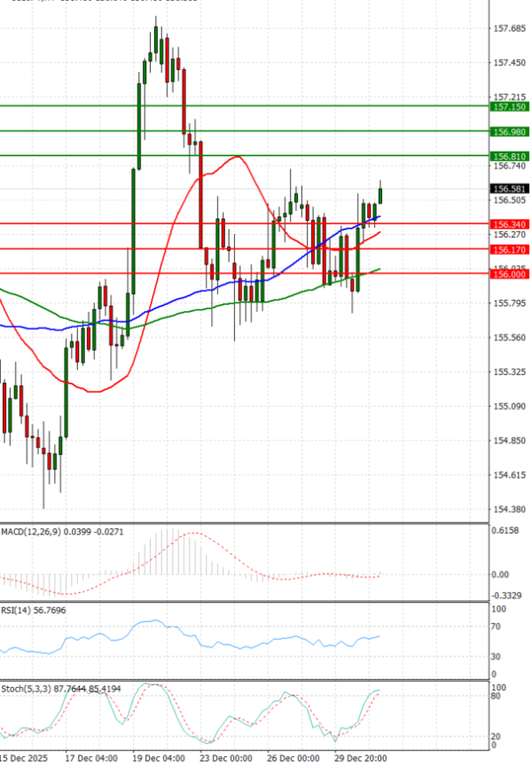This screenshot has height=765, width=532.
Task: Click the 157.150 green resistance price label
Action: [x=508, y=106]
